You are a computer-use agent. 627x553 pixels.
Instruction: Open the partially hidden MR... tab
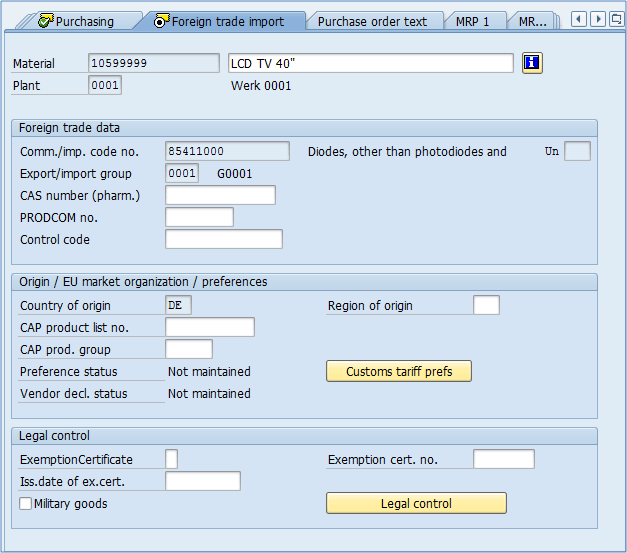532,21
